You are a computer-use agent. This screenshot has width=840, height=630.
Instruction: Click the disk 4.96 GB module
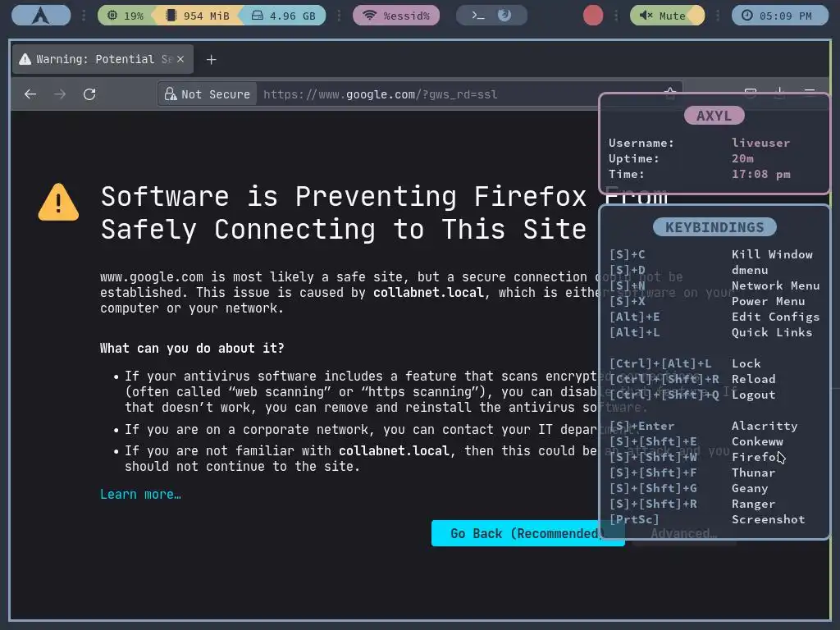(x=283, y=16)
